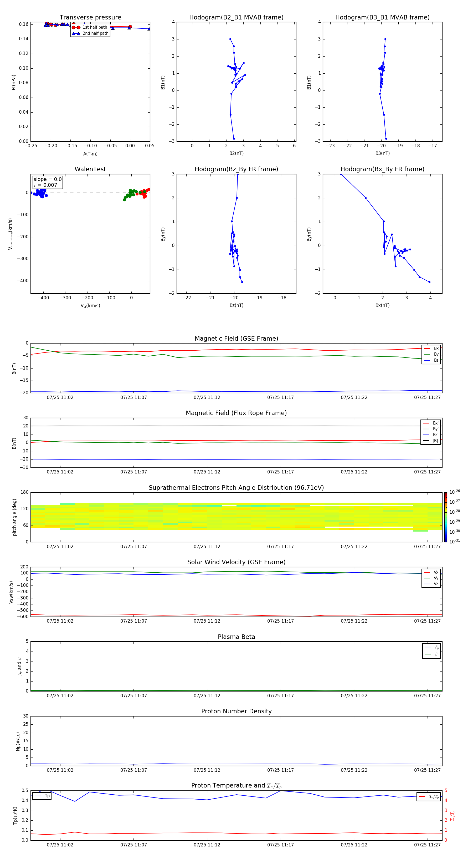
Task: Click the pitch angle colorbar
Action: coord(446,517)
